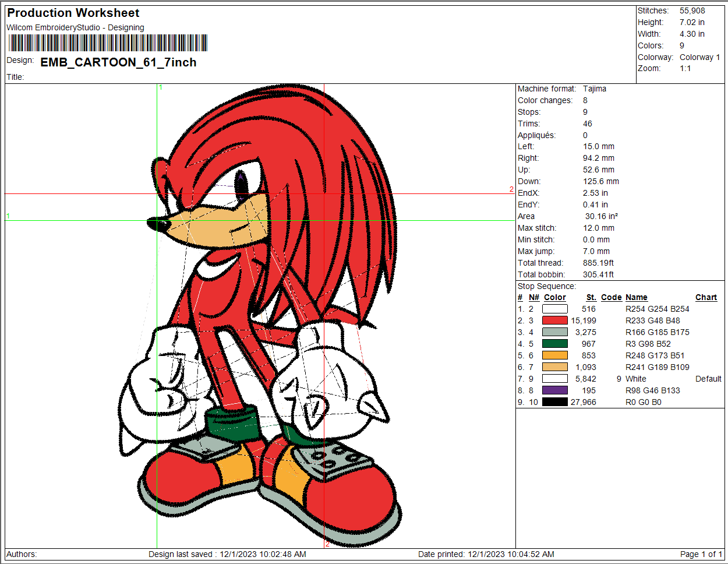The width and height of the screenshot is (728, 564).
Task: Pick the bright orange swatch in row 5
Action: click(554, 355)
